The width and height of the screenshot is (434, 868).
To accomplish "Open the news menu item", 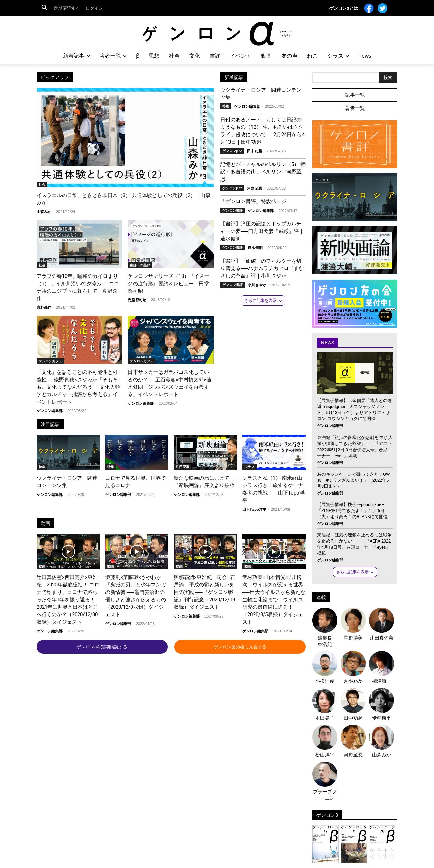I will pyautogui.click(x=365, y=56).
